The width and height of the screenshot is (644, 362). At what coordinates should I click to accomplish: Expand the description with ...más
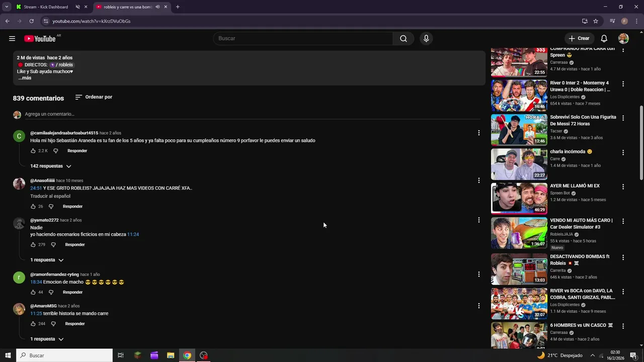pyautogui.click(x=25, y=78)
